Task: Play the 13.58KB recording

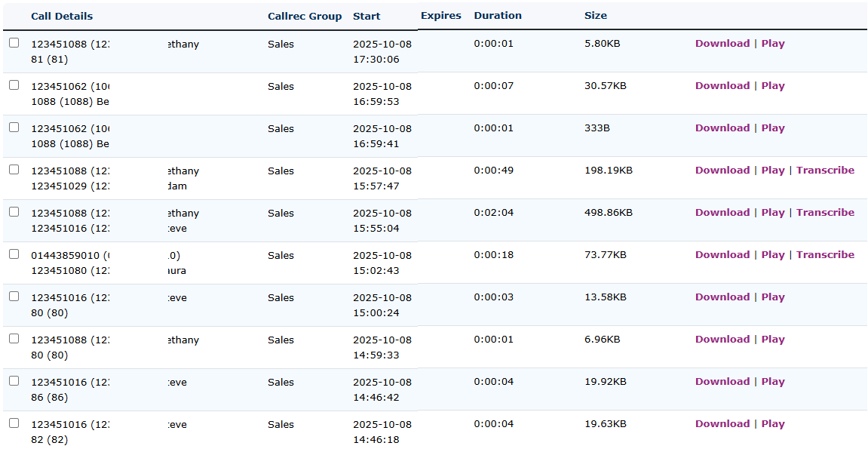Action: pos(772,297)
